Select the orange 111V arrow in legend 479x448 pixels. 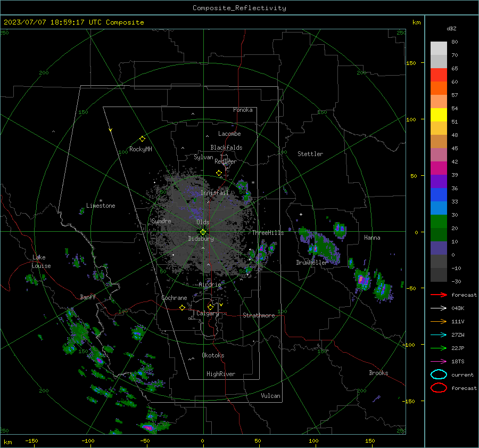pos(439,321)
